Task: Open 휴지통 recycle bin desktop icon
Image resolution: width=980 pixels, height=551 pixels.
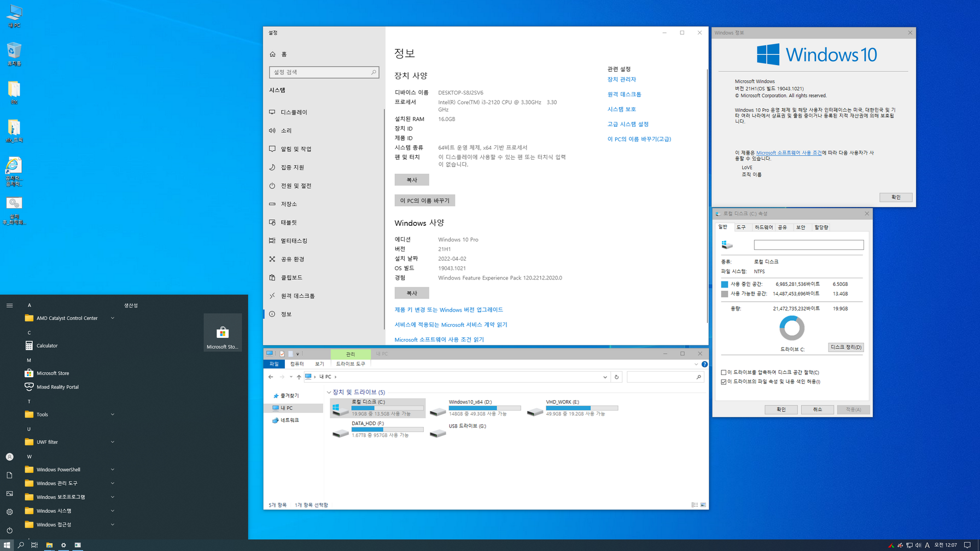Action: tap(14, 54)
